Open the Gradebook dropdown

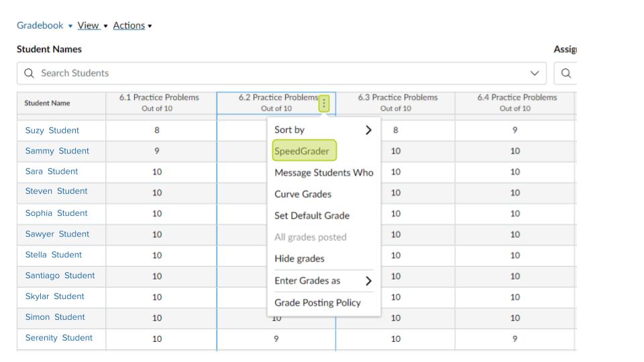click(x=43, y=25)
